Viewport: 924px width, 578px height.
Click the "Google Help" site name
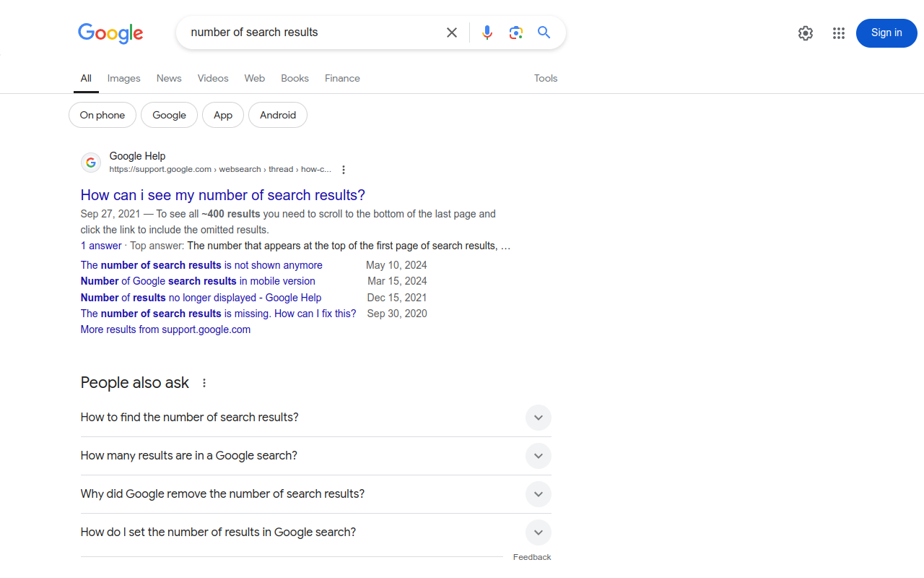click(x=137, y=156)
